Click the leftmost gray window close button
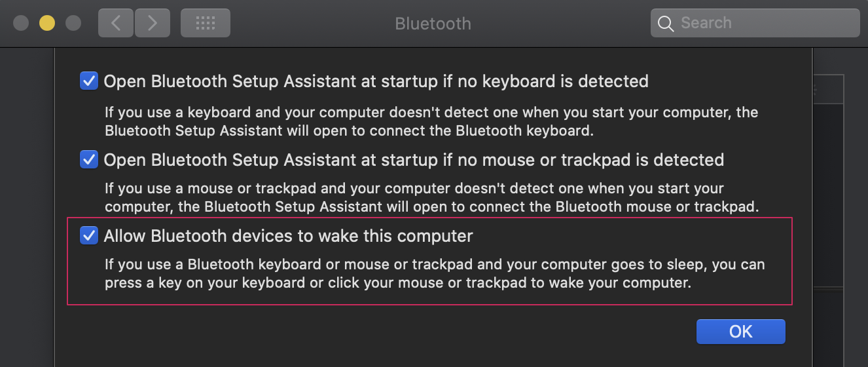The width and height of the screenshot is (868, 367). (x=21, y=23)
